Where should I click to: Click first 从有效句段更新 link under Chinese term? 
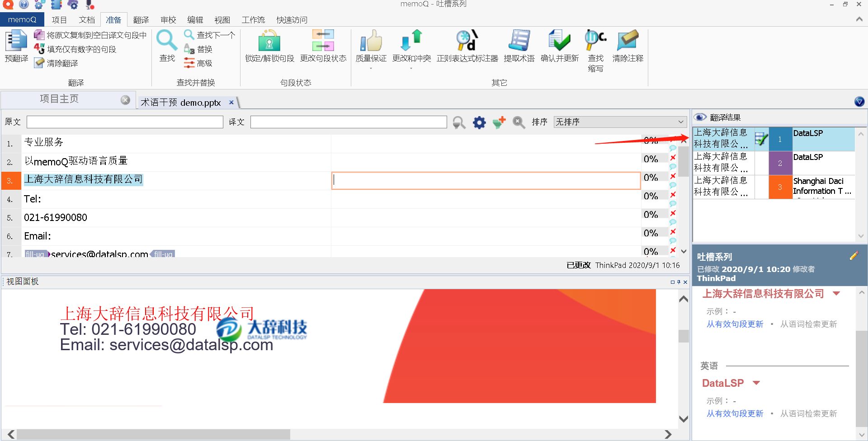pos(735,324)
